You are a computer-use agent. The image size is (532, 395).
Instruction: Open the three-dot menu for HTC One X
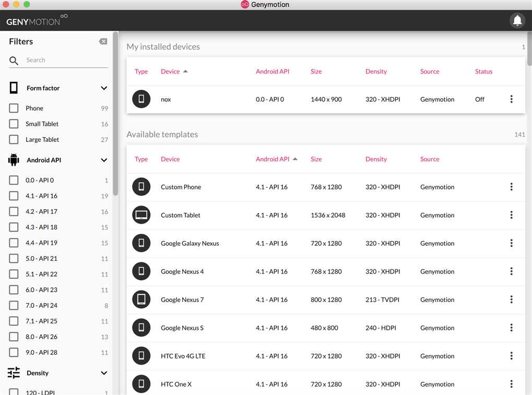(x=511, y=384)
